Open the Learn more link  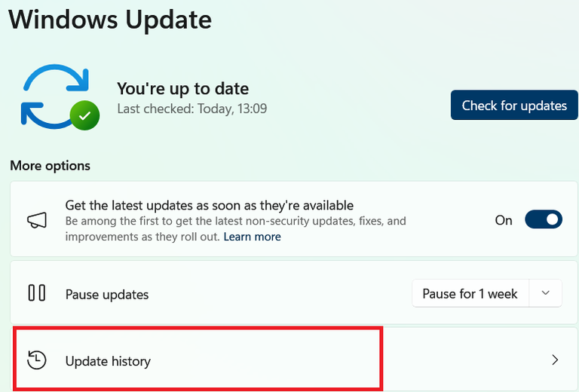[x=252, y=237]
